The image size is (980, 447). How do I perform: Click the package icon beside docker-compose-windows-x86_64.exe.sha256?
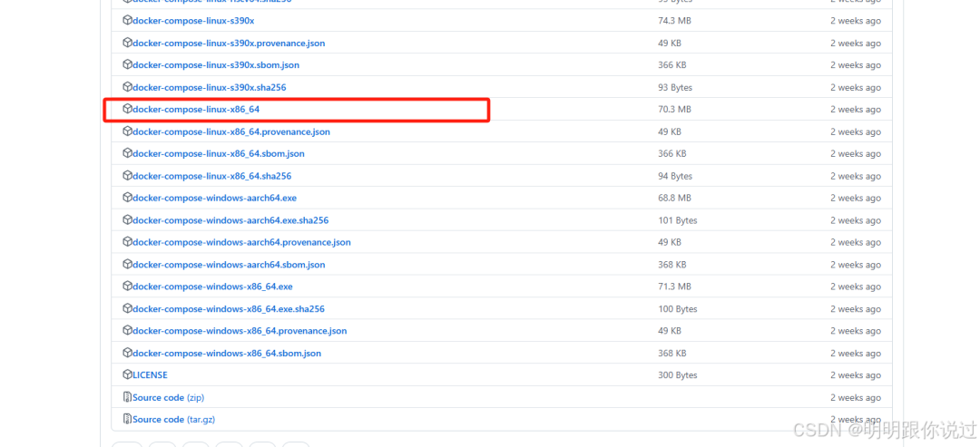click(x=128, y=309)
